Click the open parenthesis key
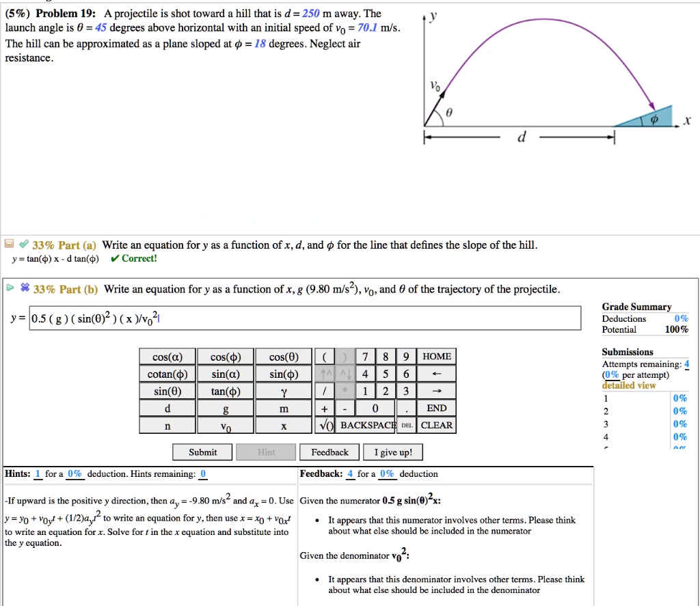 pos(325,357)
